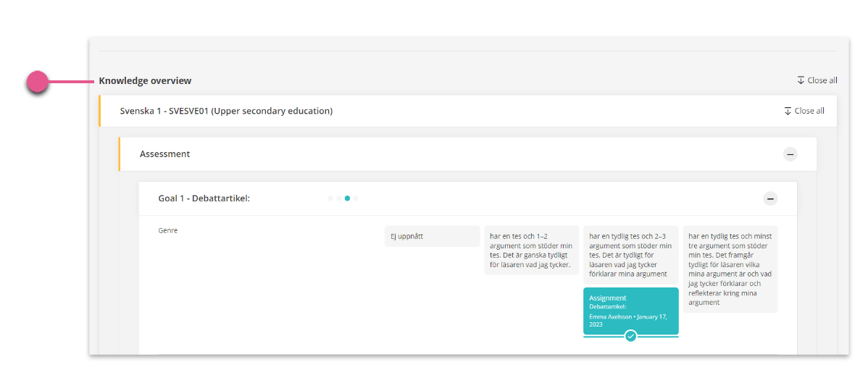Image resolution: width=868 pixels, height=383 pixels.
Task: Collapse Goal 1 Debattartikel with minus icon
Action: coord(770,198)
